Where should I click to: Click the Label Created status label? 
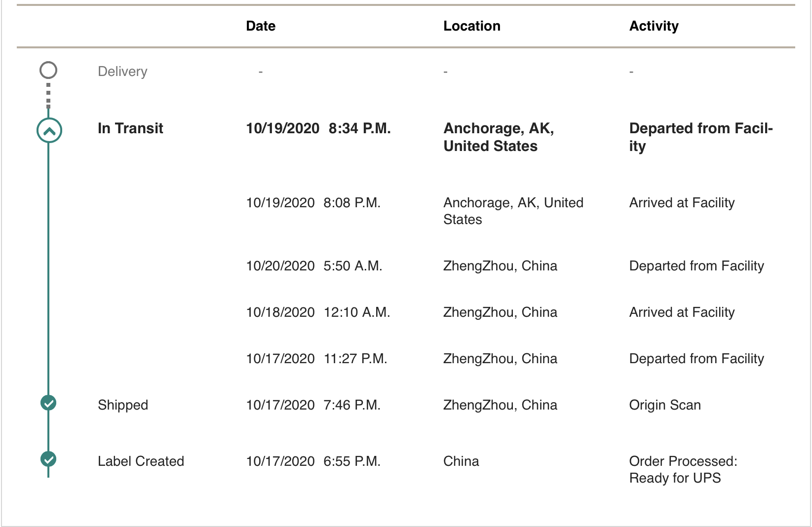141,461
